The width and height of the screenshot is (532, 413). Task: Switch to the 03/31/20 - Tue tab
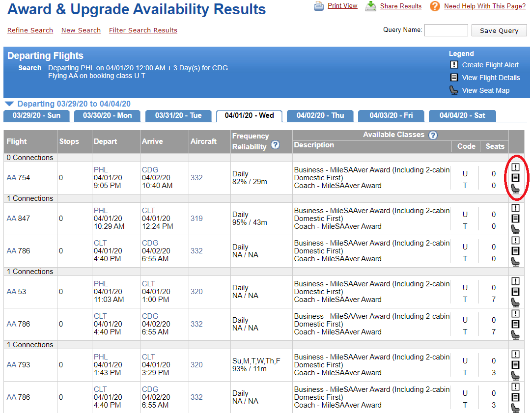(178, 115)
